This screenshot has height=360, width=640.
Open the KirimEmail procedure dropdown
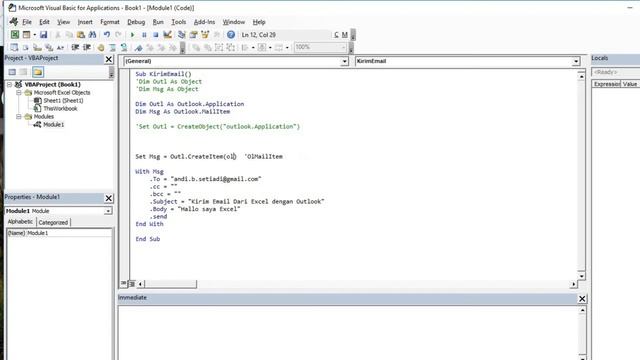tap(576, 61)
